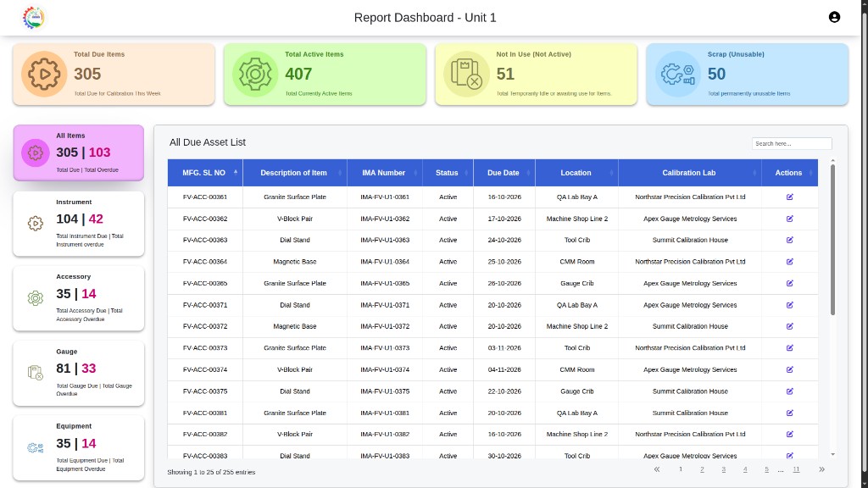The width and height of the screenshot is (868, 488).
Task: Sort table by IMA Number column
Action: pyautogui.click(x=385, y=173)
